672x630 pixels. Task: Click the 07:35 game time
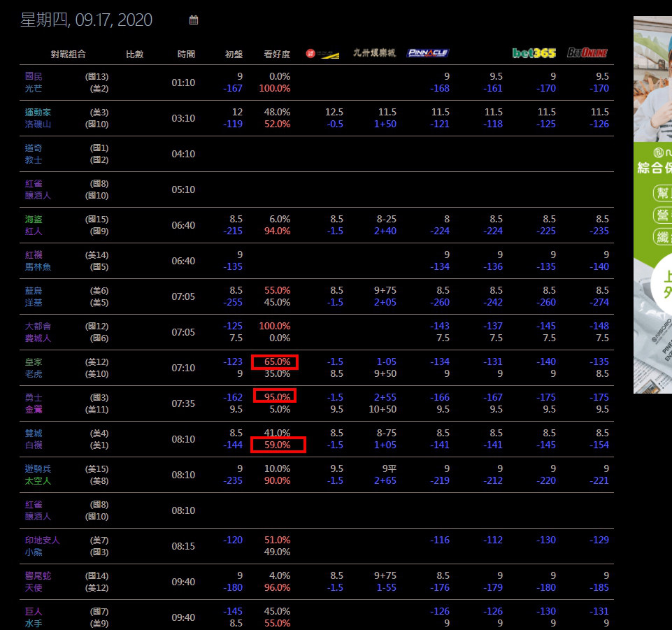[x=183, y=403]
